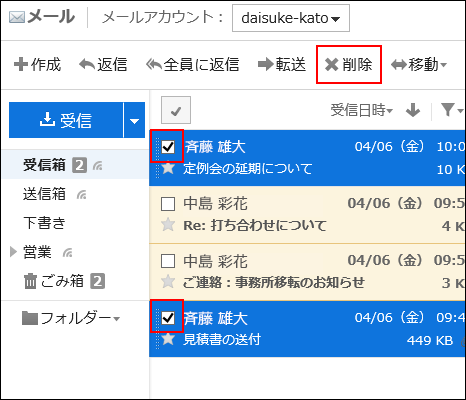The width and height of the screenshot is (466, 400).
Task: Open mail ご連絡：事務所移転のお知らせ
Action: [x=273, y=283]
